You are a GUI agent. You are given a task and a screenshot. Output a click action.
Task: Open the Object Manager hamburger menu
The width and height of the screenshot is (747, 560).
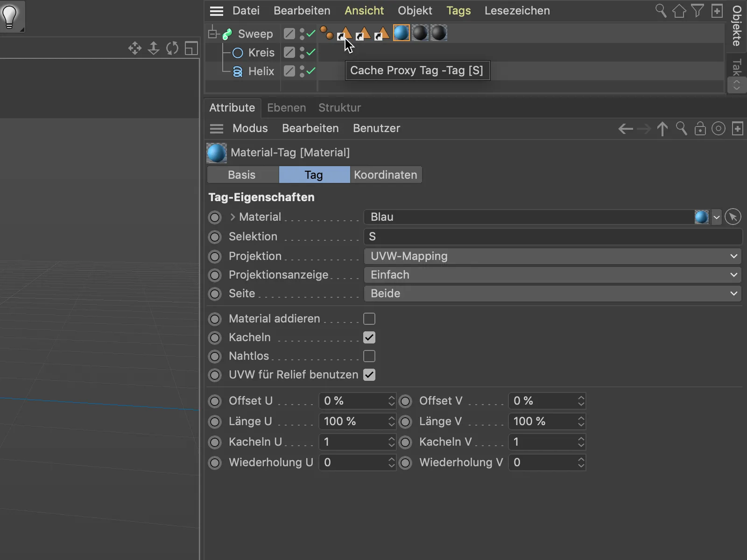[x=217, y=11]
